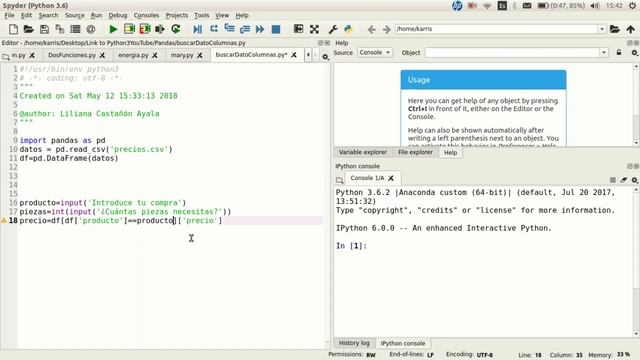The image size is (640, 360).
Task: Click the Help pane vertical scrollbar
Action: [x=636, y=104]
